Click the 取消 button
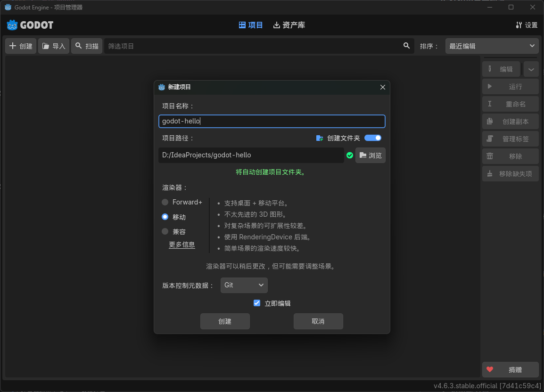544x392 pixels. (x=318, y=321)
